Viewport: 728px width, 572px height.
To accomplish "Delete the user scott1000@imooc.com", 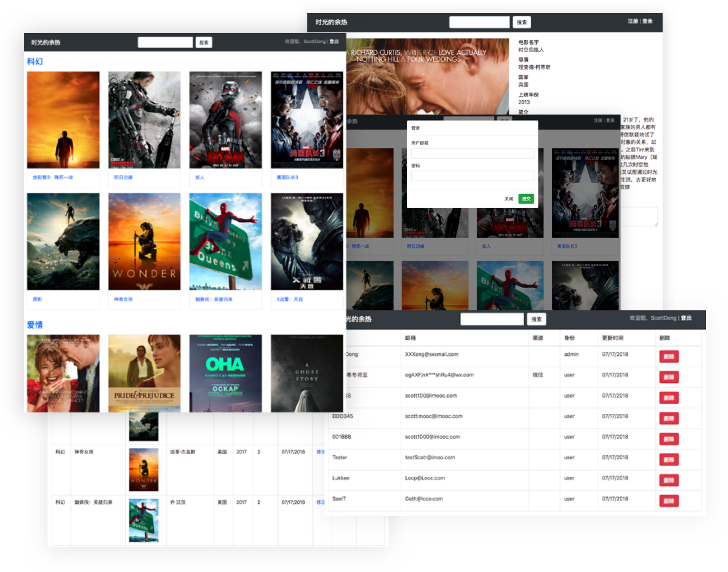I will [669, 439].
